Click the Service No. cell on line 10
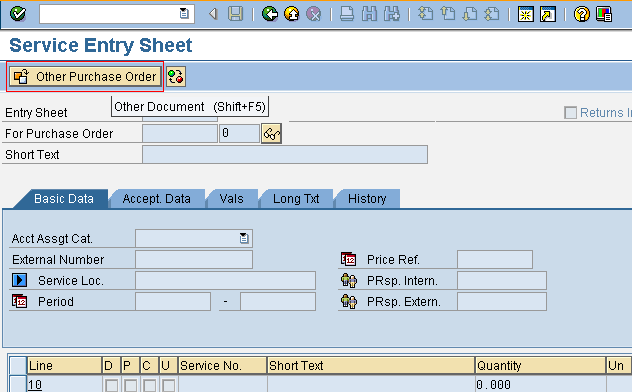The image size is (632, 392). (x=222, y=384)
